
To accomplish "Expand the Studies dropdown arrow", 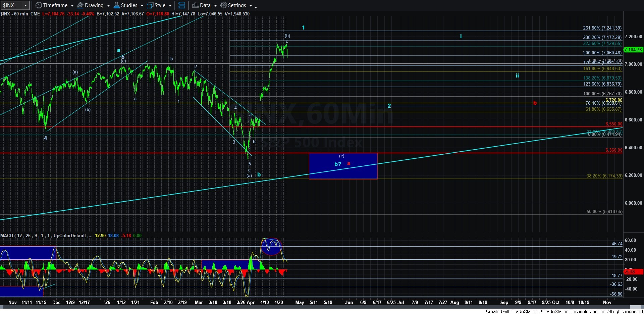I will point(142,6).
